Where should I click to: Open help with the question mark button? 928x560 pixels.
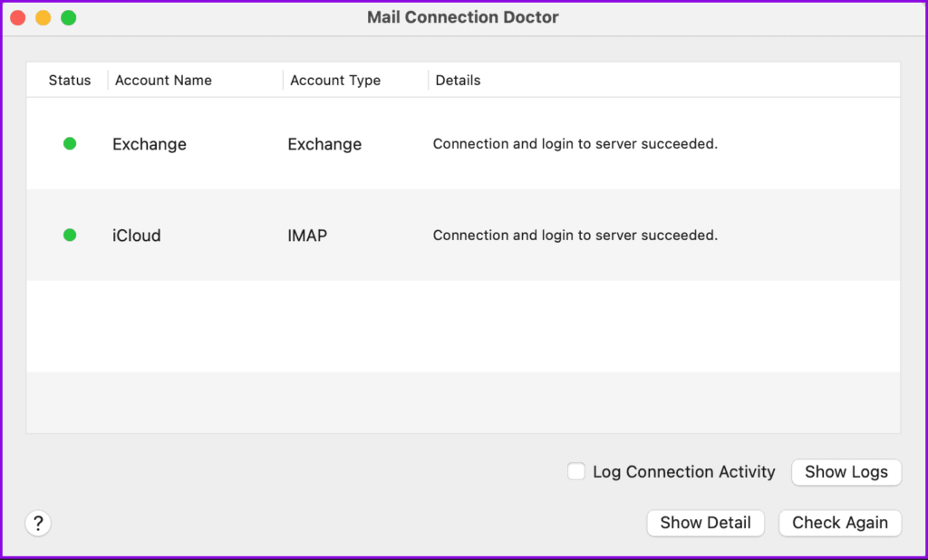pos(38,523)
